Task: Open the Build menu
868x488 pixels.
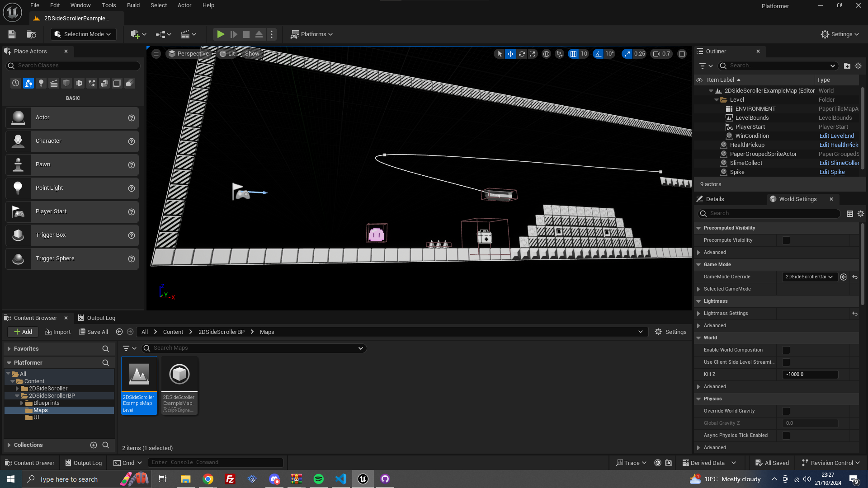Action: [133, 5]
